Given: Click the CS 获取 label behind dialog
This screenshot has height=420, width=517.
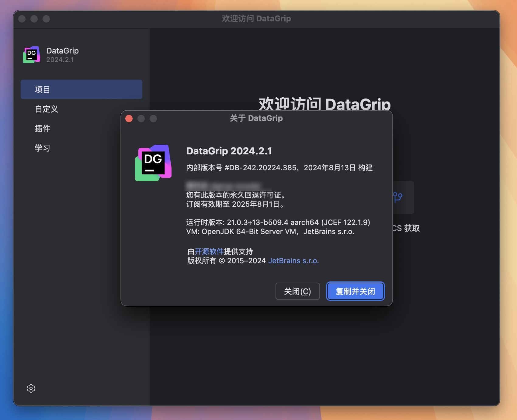Looking at the screenshot, I should (x=406, y=228).
